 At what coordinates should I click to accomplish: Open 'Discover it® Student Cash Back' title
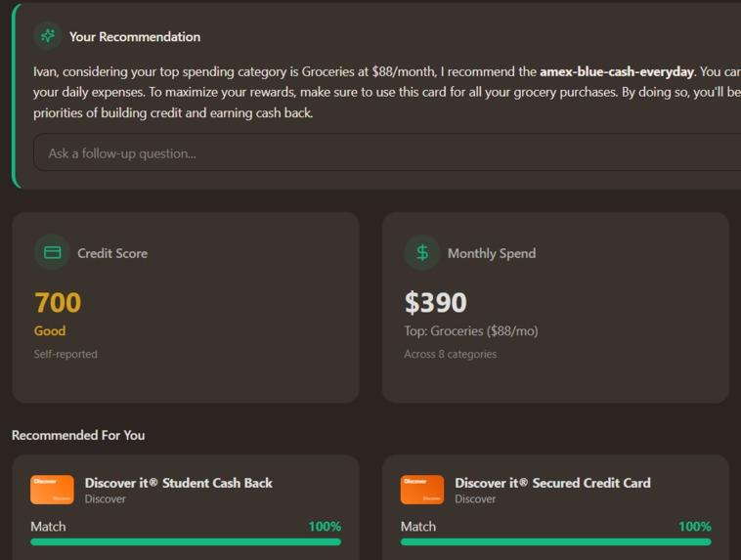[x=178, y=483]
